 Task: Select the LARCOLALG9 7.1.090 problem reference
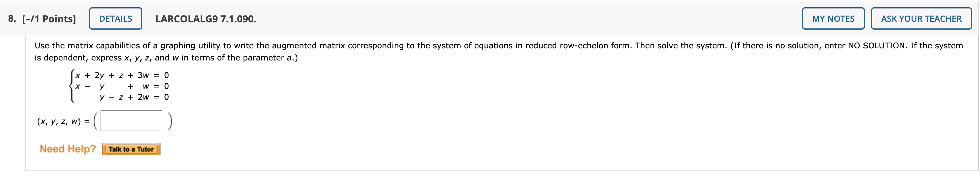206,18
